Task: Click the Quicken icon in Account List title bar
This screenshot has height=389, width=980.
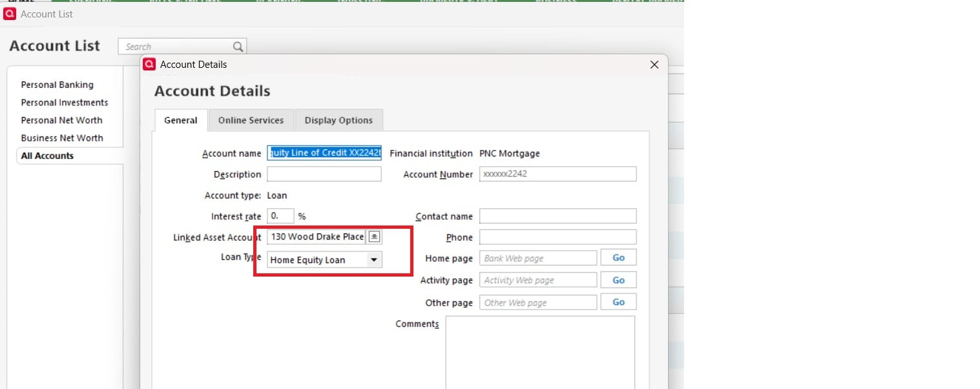Action: [x=10, y=14]
